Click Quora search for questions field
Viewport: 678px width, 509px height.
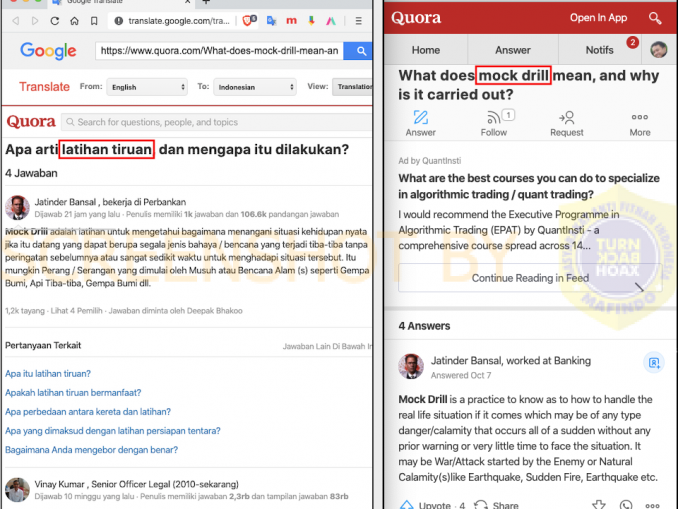(x=216, y=122)
